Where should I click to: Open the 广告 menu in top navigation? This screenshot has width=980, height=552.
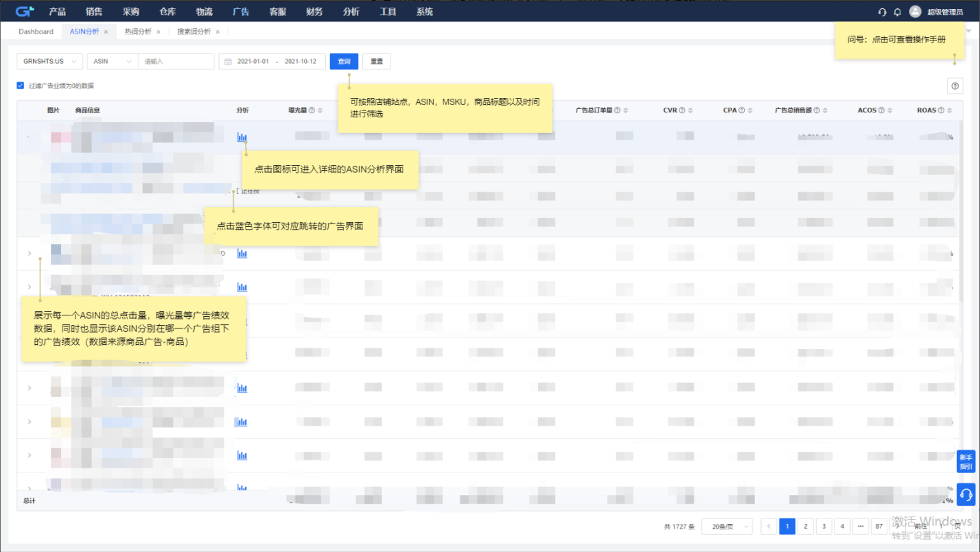tap(241, 12)
